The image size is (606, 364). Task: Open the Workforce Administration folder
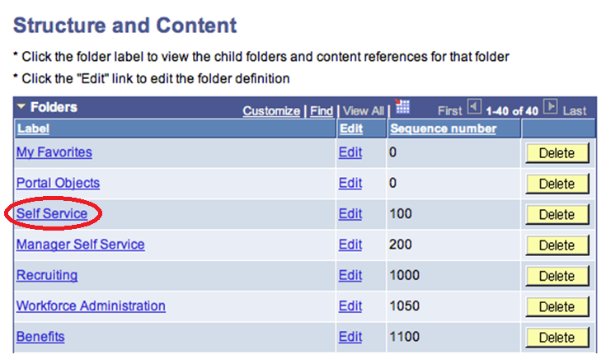coord(91,306)
